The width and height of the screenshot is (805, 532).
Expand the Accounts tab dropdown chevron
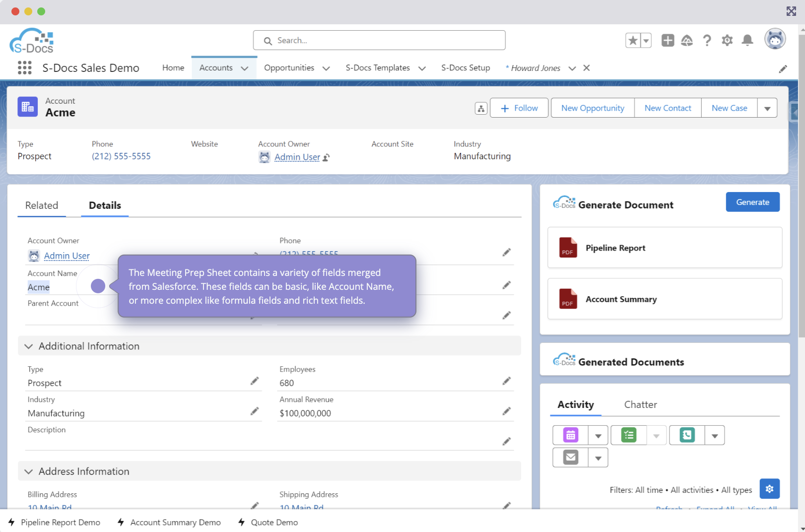[245, 68]
